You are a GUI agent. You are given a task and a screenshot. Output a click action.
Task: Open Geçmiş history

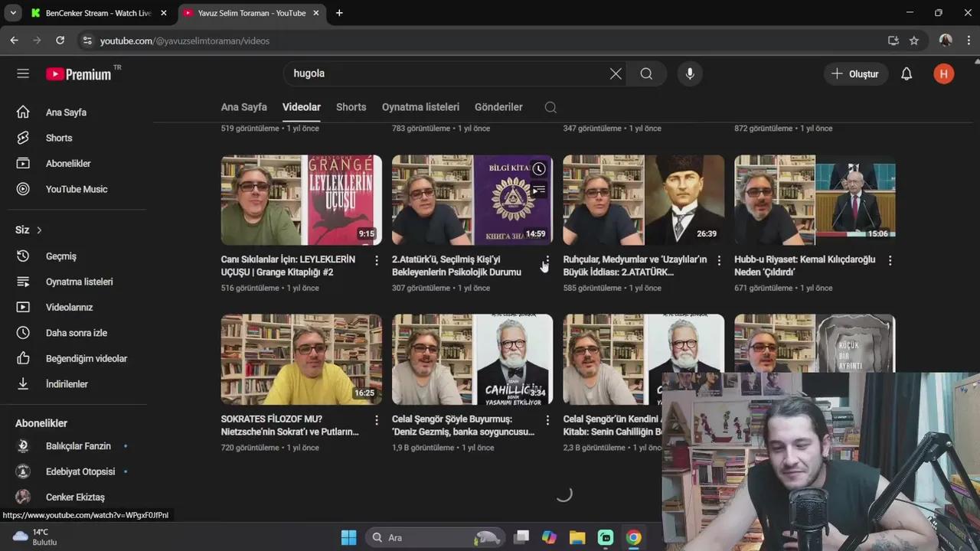click(x=77, y=256)
